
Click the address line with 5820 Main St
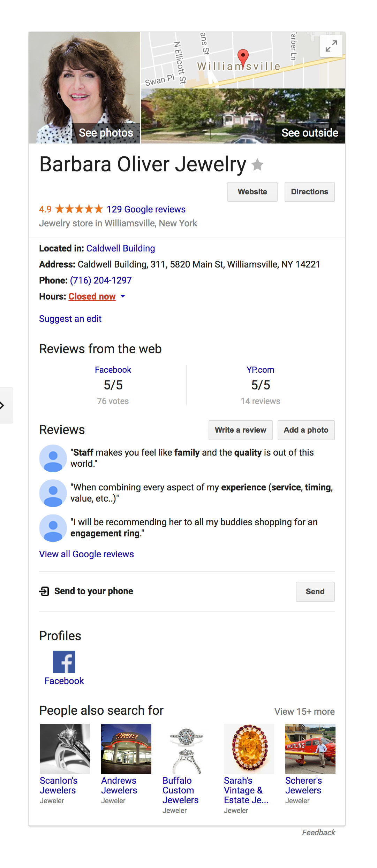180,264
